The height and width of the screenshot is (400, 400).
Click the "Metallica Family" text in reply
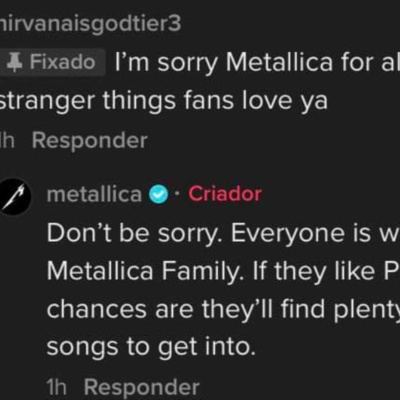pos(143,272)
